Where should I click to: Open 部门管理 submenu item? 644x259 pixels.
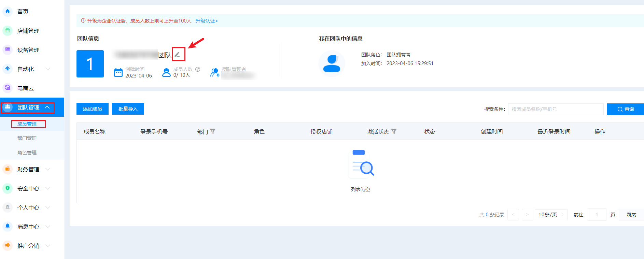point(27,138)
